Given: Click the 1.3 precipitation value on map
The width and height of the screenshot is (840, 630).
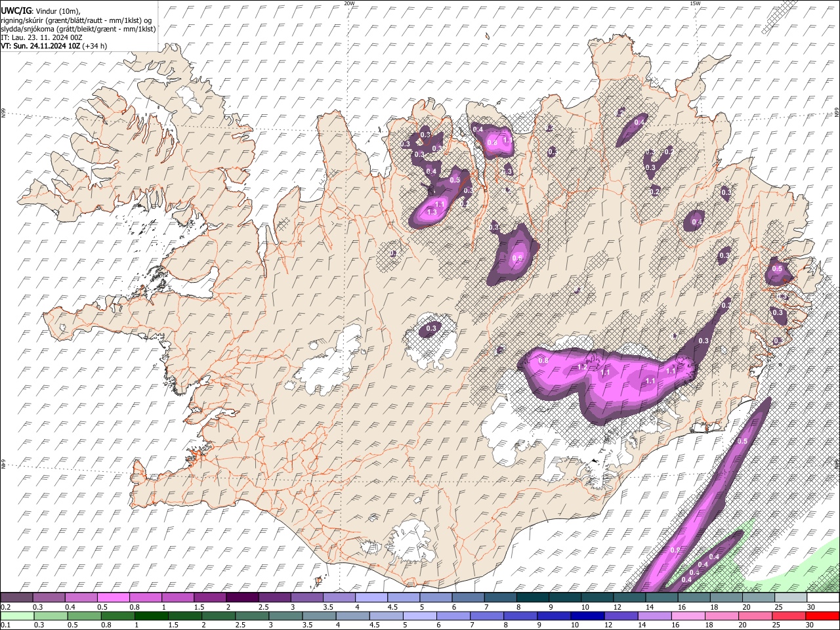Looking at the screenshot, I should pos(432,212).
